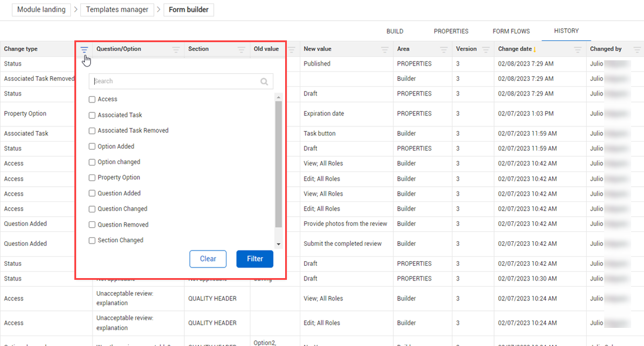644x346 pixels.
Task: Open the FORM FLOWS tab
Action: pos(511,31)
